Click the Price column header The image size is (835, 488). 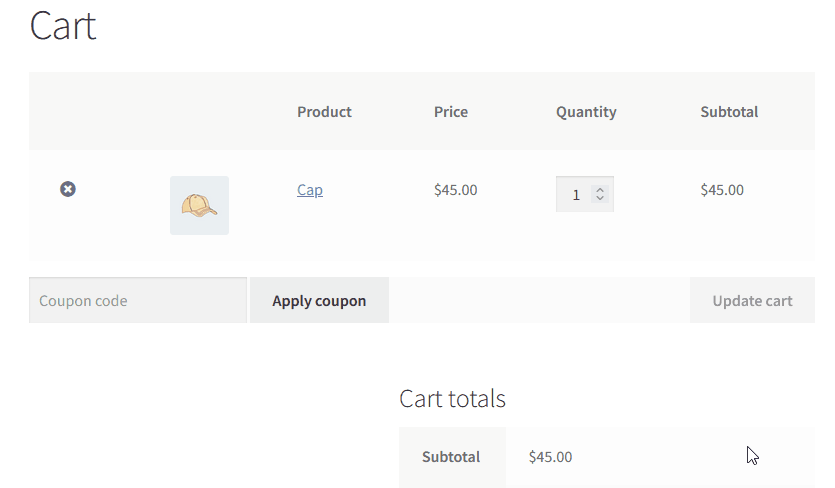click(x=451, y=112)
